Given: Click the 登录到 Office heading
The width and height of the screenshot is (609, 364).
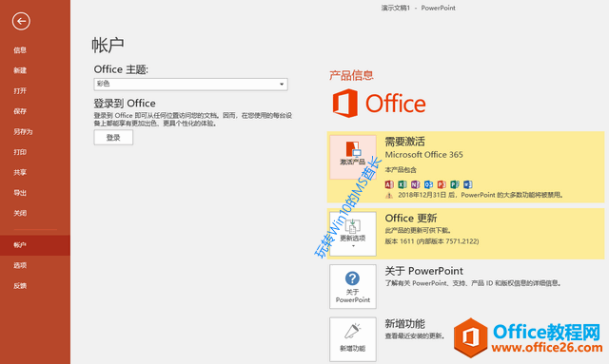Looking at the screenshot, I should click(125, 104).
